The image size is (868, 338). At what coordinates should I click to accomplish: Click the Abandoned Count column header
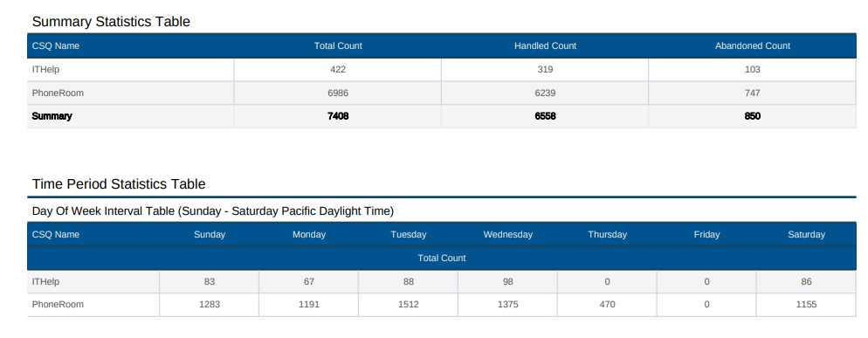point(753,46)
